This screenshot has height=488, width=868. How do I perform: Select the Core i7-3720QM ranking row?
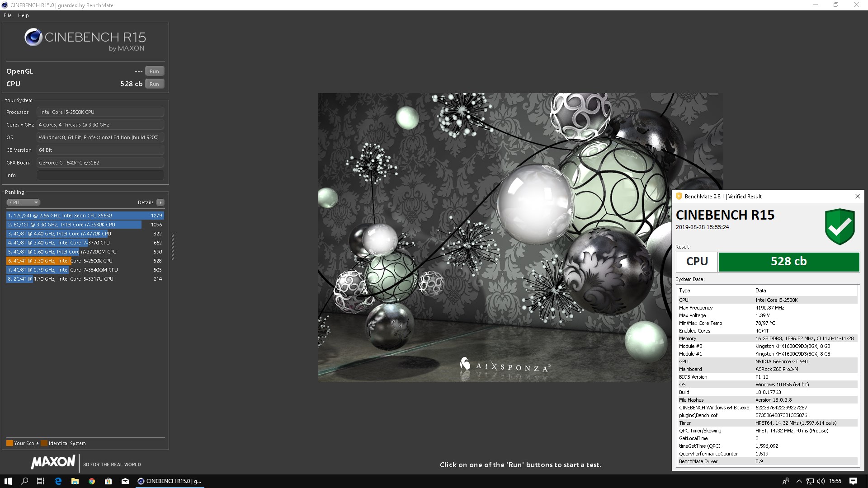85,252
